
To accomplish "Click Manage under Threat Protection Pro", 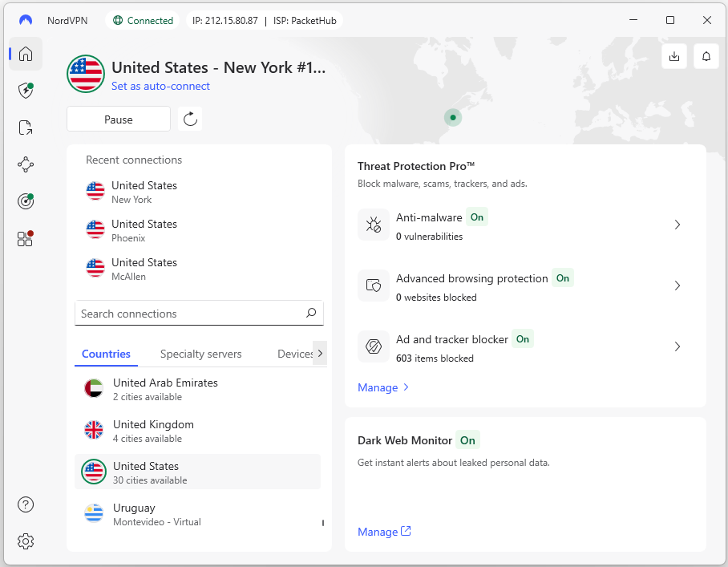I will click(x=383, y=387).
